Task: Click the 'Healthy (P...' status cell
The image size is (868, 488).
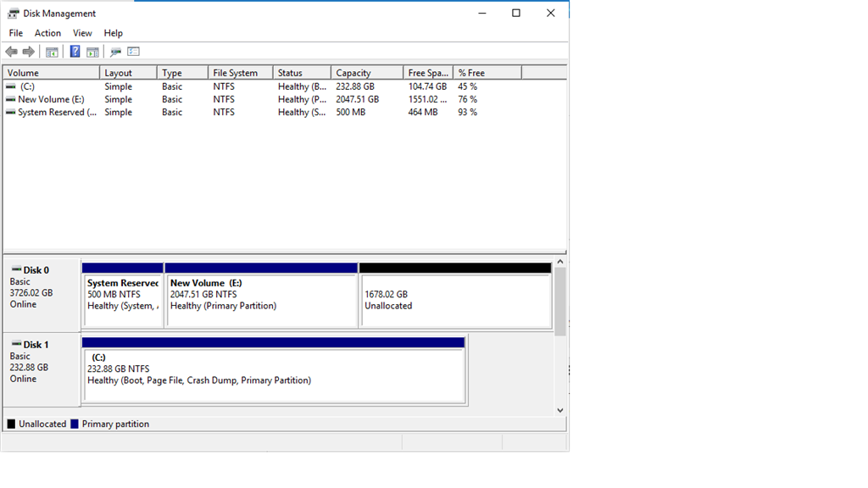Action: [x=303, y=99]
